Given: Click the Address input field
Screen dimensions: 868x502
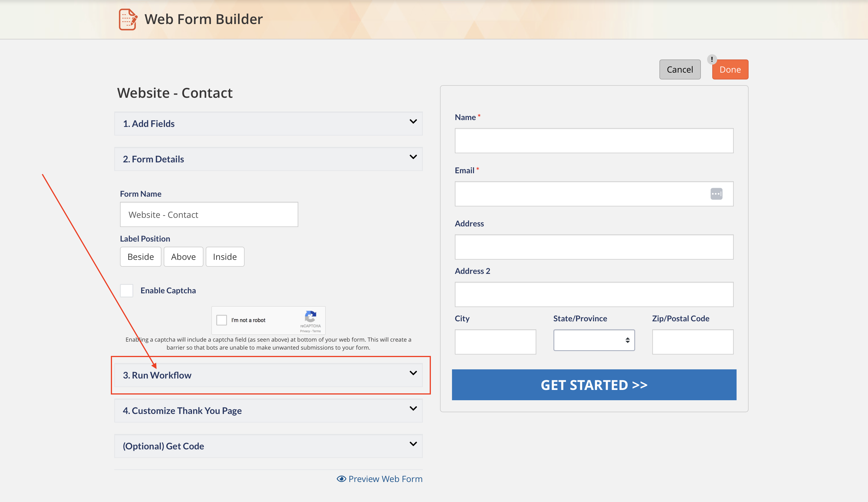Looking at the screenshot, I should [594, 247].
